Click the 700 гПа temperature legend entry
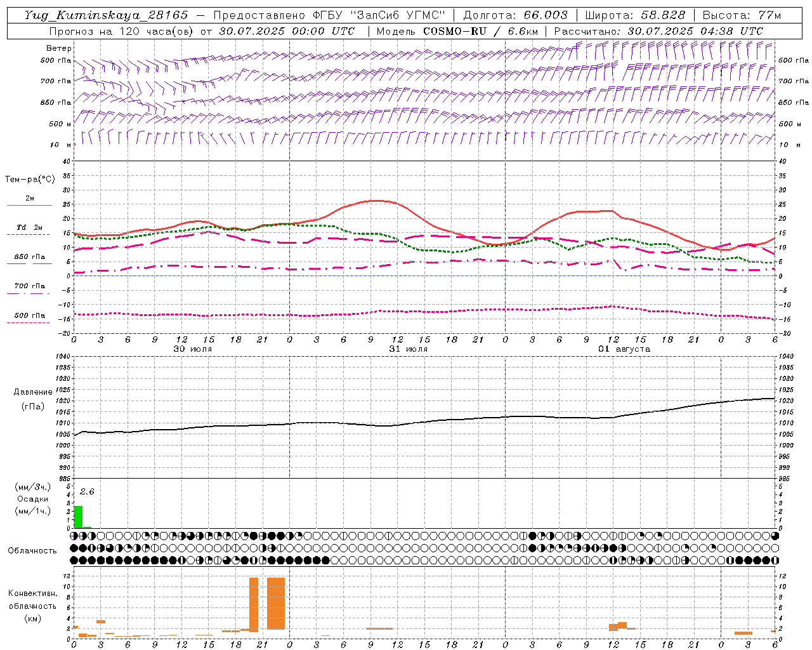This screenshot has width=812, height=650. [x=30, y=286]
